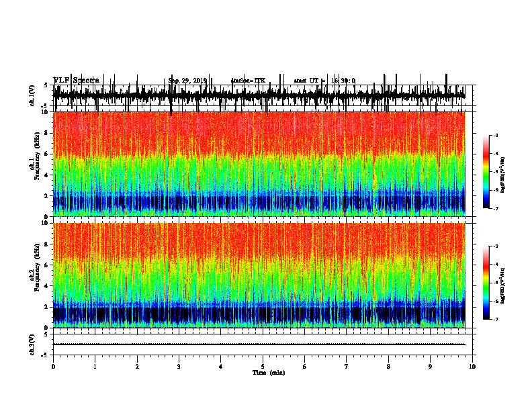Click the '-7' label on ch.2 colorbar
Screen dimensions: 532x411
(495, 319)
